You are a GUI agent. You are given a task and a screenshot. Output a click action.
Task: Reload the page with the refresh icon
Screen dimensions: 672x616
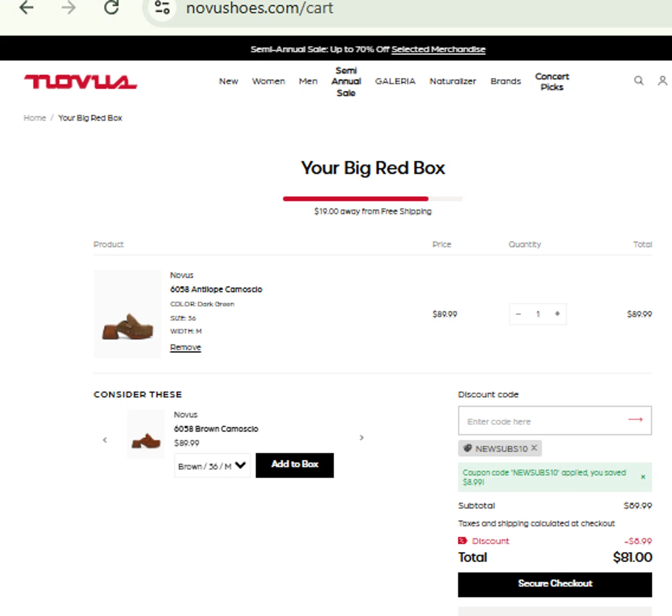pyautogui.click(x=112, y=7)
